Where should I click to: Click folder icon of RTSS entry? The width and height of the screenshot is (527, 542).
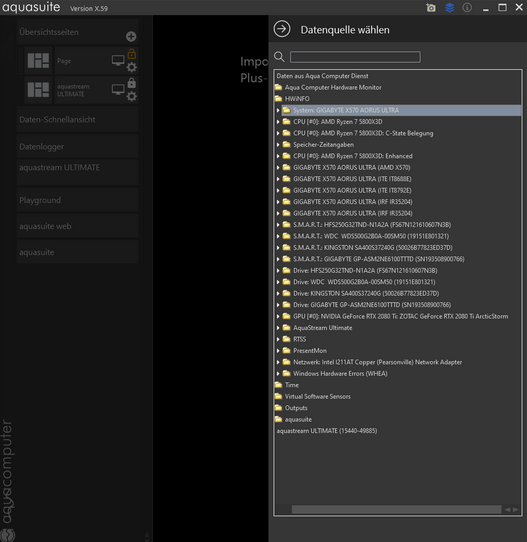286,339
